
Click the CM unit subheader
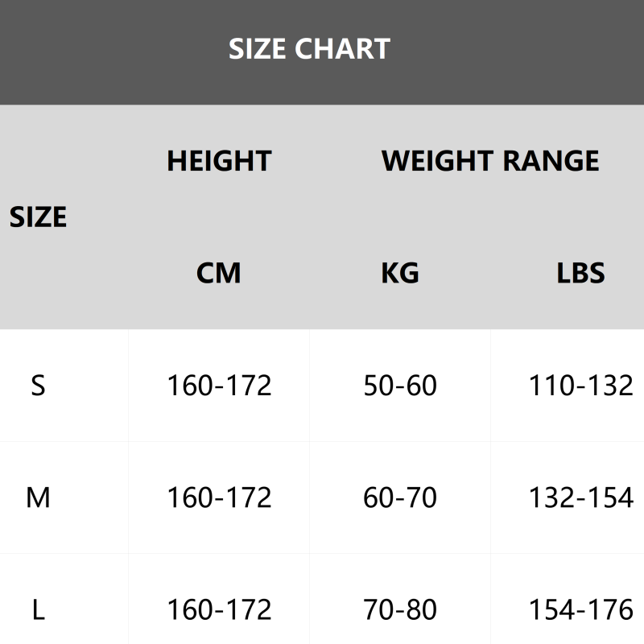click(x=219, y=274)
